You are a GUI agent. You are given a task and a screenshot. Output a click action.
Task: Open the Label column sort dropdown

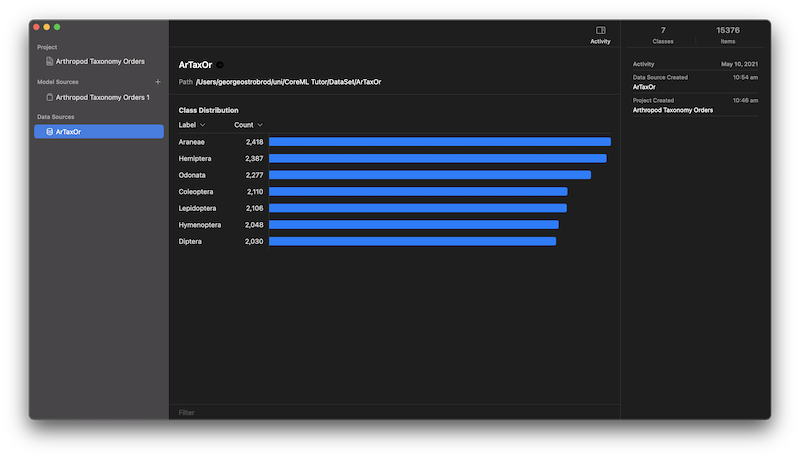191,125
